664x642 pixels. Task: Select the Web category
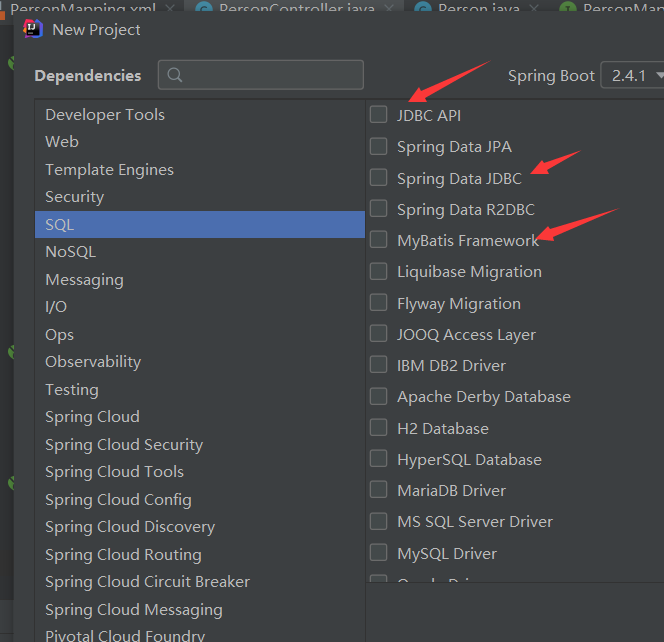tap(199, 142)
